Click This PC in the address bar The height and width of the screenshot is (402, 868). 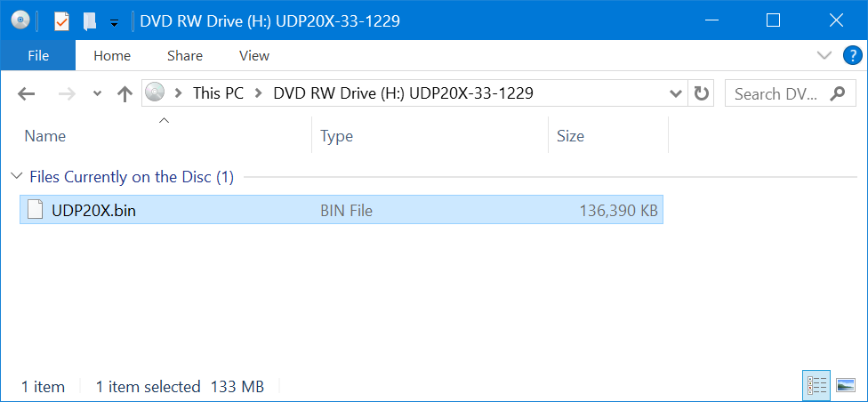click(x=218, y=93)
